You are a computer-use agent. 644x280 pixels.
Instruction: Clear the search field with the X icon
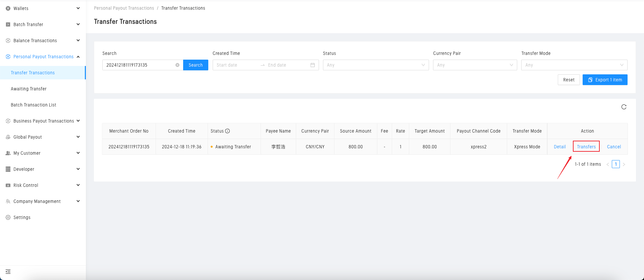coord(177,65)
